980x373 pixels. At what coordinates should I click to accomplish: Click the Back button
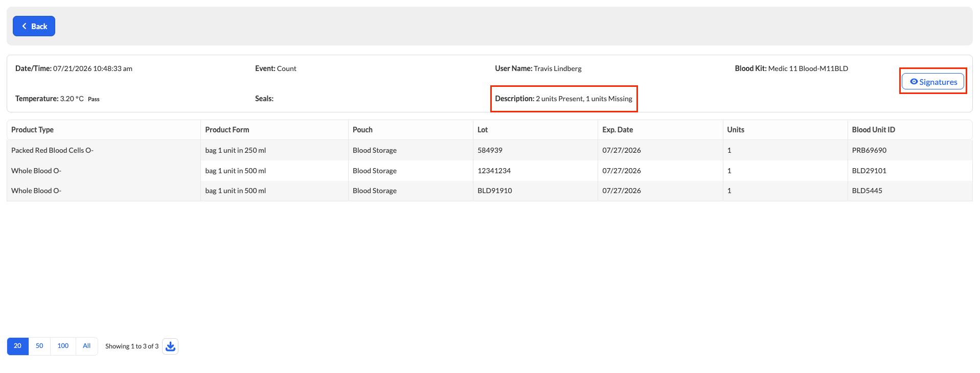34,26
